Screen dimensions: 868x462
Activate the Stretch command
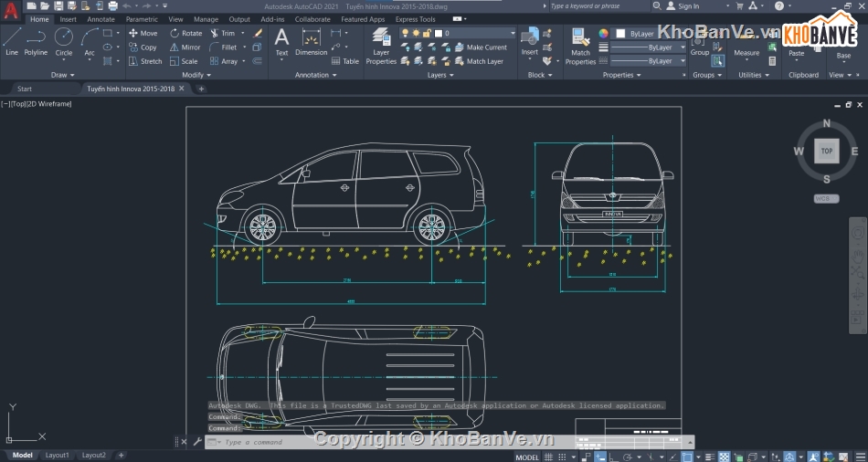[145, 61]
